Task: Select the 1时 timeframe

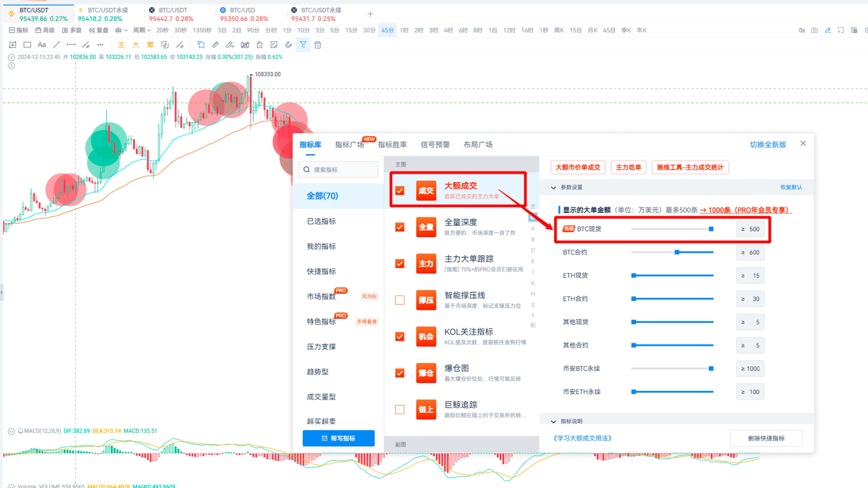Action: pyautogui.click(x=404, y=30)
